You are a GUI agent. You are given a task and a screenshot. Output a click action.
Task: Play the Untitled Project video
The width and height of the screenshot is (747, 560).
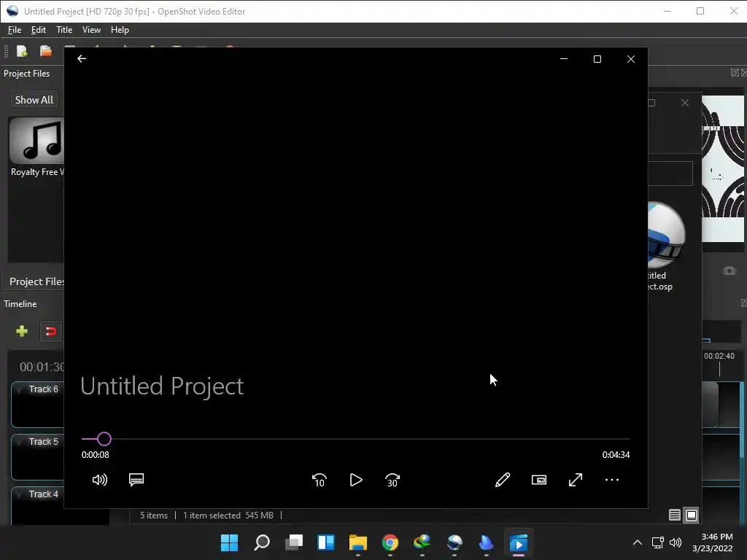coord(356,480)
